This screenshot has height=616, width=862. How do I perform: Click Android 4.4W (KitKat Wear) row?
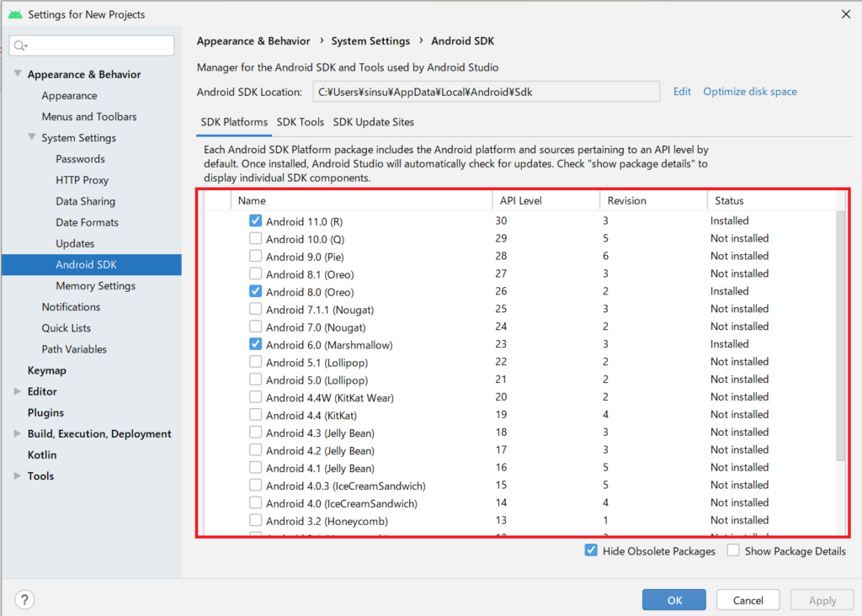(521, 397)
